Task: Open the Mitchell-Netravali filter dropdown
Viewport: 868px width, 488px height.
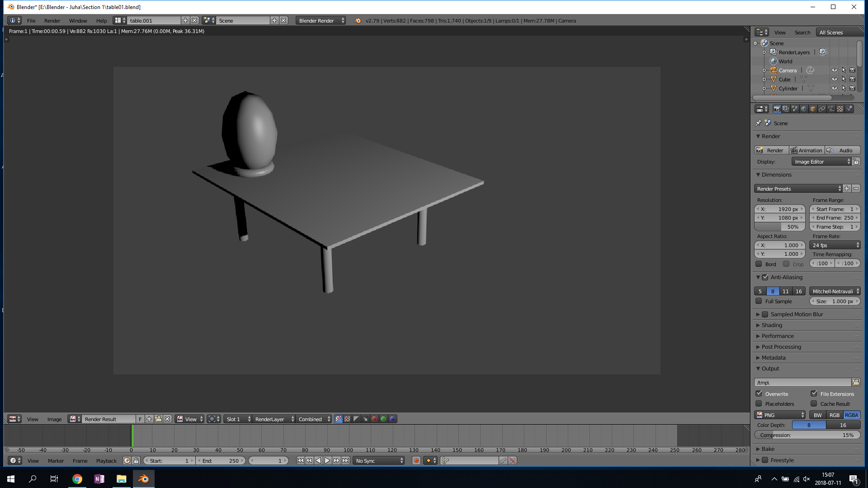Action: [835, 291]
